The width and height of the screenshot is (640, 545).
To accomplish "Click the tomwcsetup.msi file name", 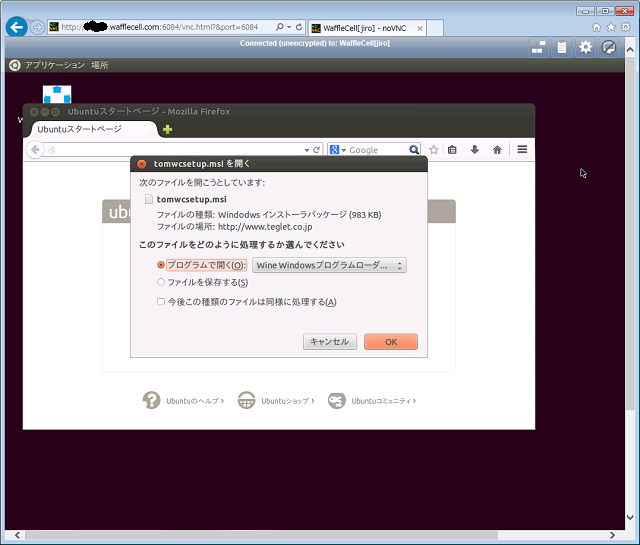I will 191,199.
